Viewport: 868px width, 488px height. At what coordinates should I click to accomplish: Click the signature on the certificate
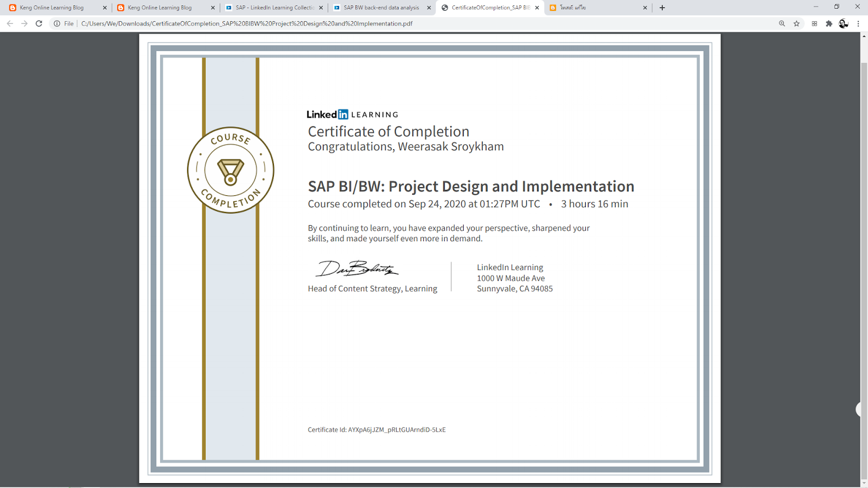357,268
